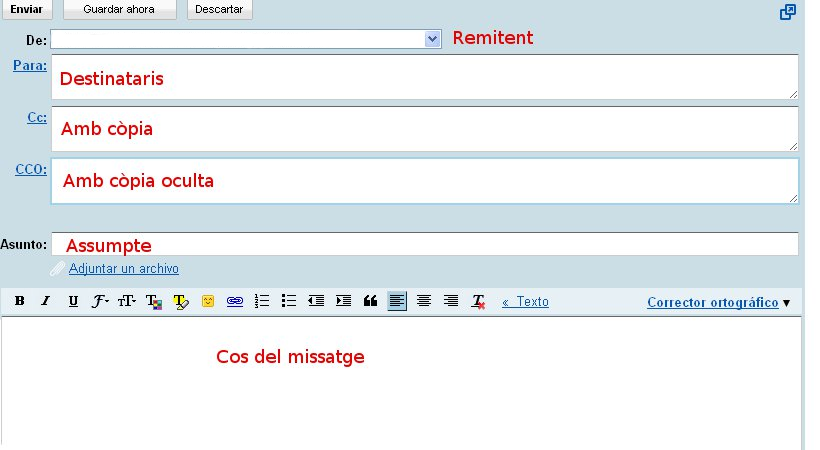Apply blockquote formatting
The width and height of the screenshot is (820, 450).
(370, 301)
